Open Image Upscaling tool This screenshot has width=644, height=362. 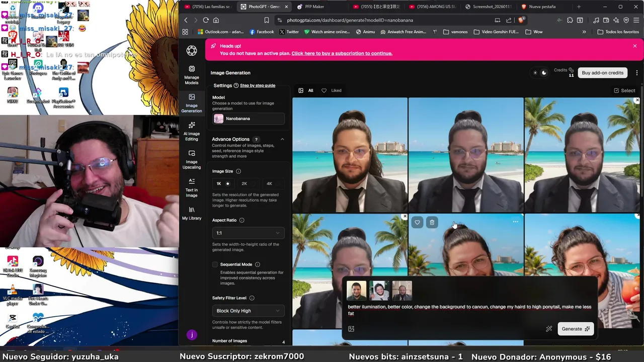tap(191, 159)
